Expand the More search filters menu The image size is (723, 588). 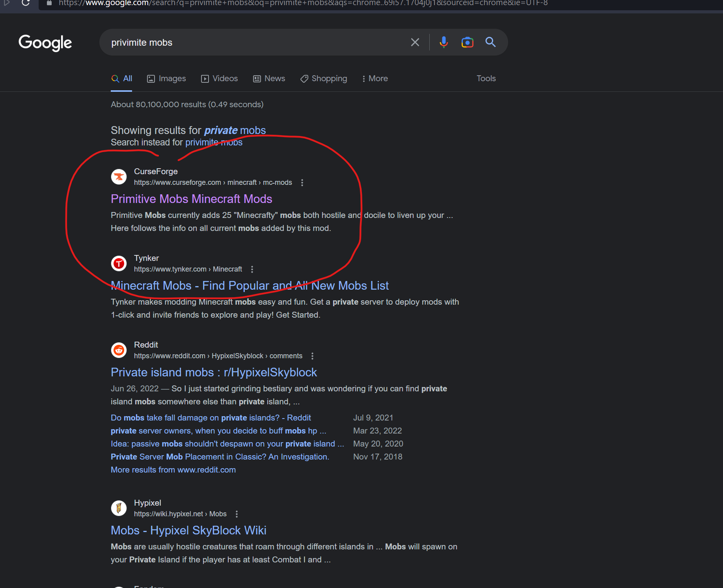(375, 79)
